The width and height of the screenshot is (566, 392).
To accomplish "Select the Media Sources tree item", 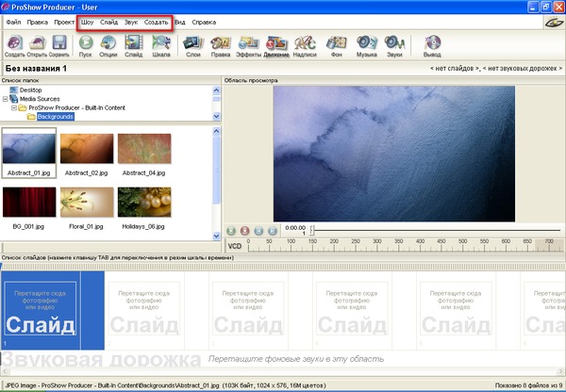I will [40, 99].
